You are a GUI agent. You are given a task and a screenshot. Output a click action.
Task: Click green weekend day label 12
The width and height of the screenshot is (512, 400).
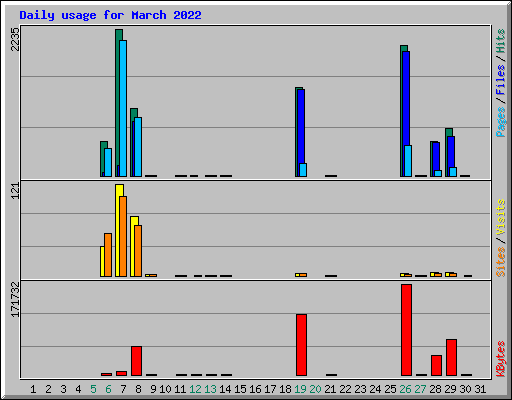pos(195,389)
